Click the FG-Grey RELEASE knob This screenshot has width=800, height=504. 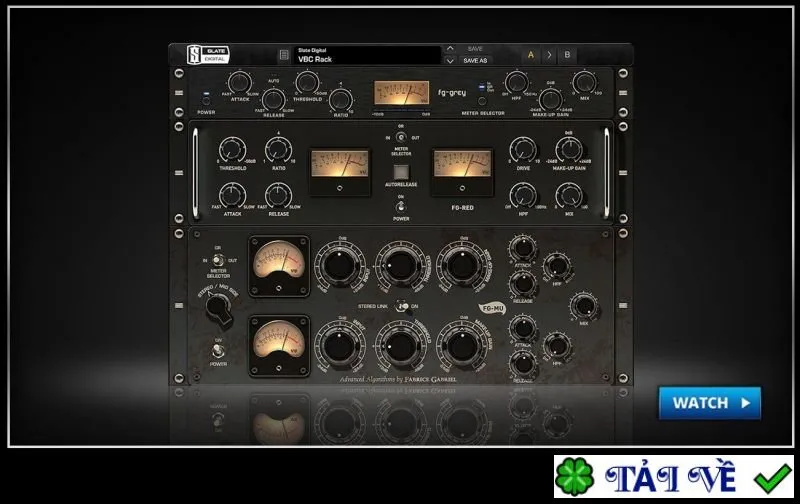(274, 99)
